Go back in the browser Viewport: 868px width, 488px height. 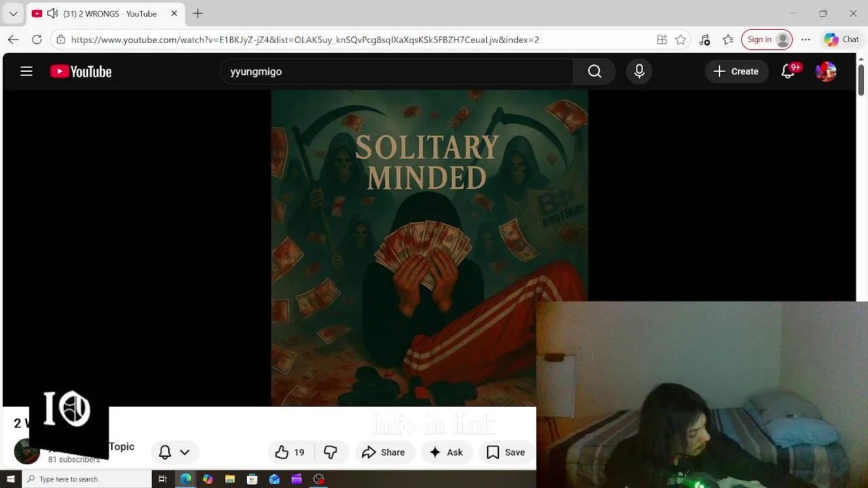point(14,39)
